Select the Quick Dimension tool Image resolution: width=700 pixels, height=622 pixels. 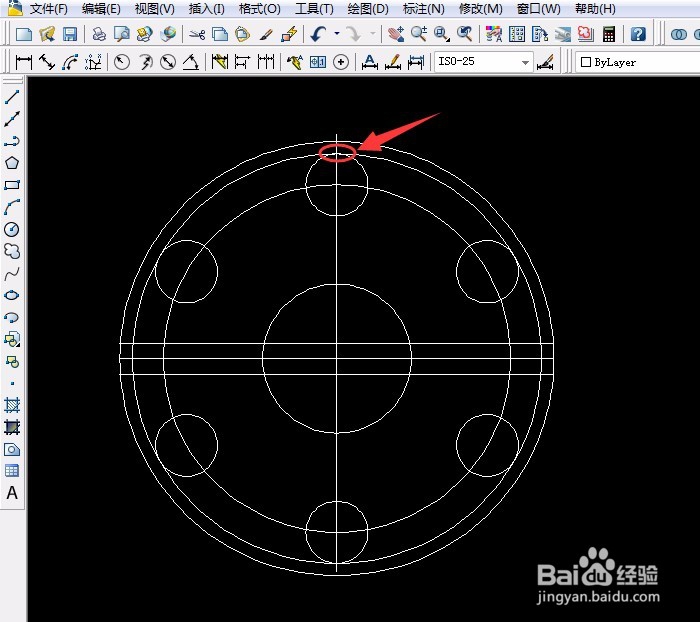point(220,62)
